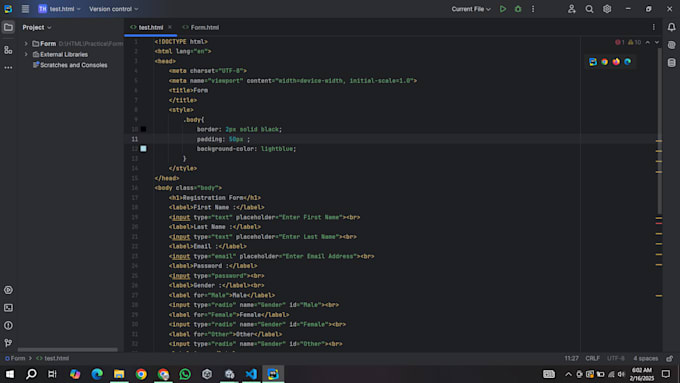Click the <title>Form text in editor
The width and height of the screenshot is (680, 383).
click(188, 90)
